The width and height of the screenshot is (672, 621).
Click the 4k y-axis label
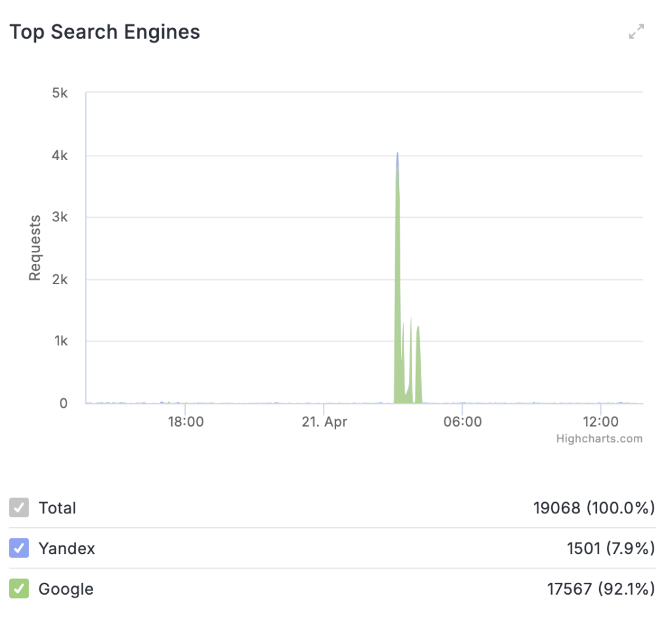tap(60, 156)
